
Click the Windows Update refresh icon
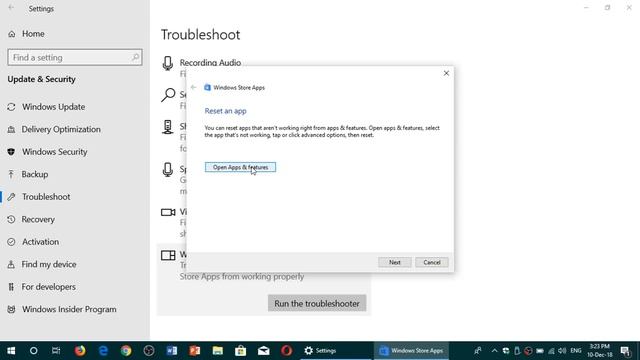[x=11, y=107]
